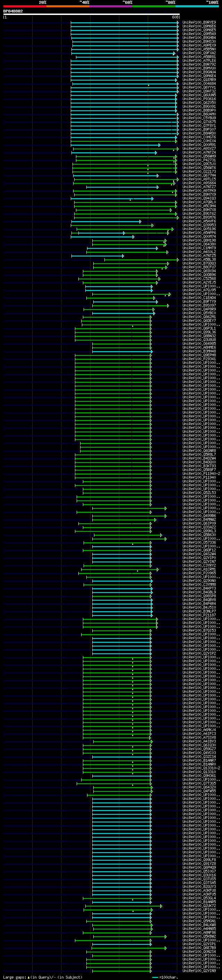This screenshot has width=222, height=980.
Task: Click the Large gaps legend text
Action: [43, 977]
